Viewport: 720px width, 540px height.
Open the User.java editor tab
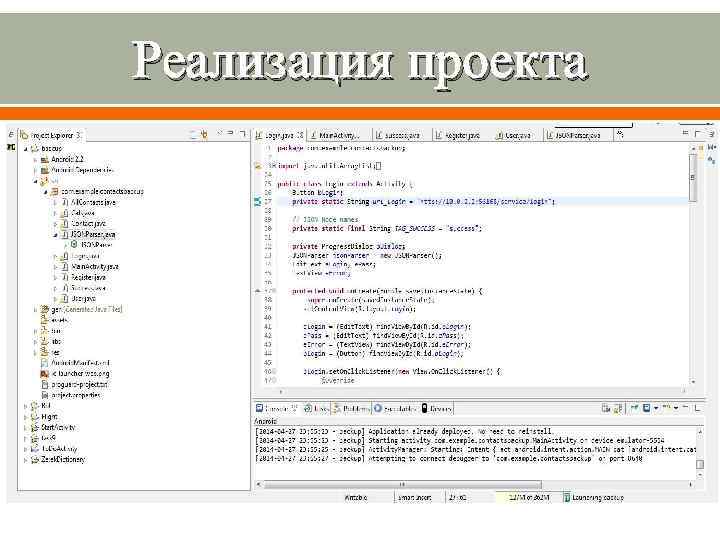tap(513, 135)
